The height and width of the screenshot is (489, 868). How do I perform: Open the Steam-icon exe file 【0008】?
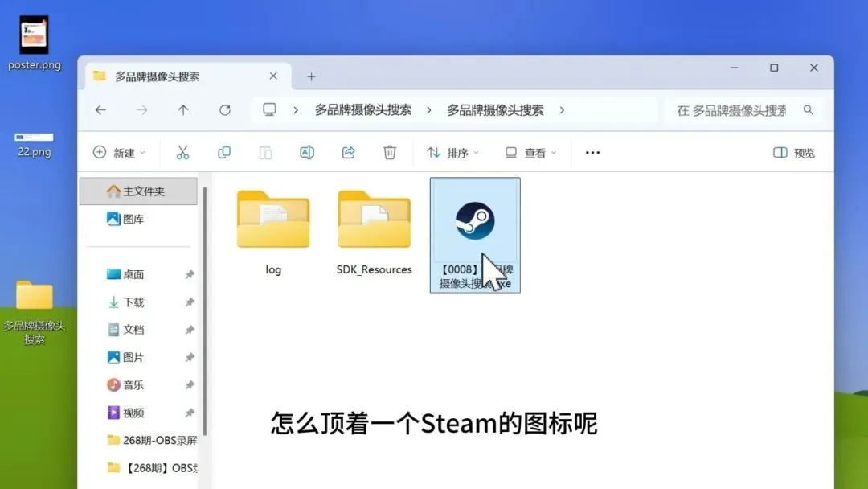(x=475, y=235)
